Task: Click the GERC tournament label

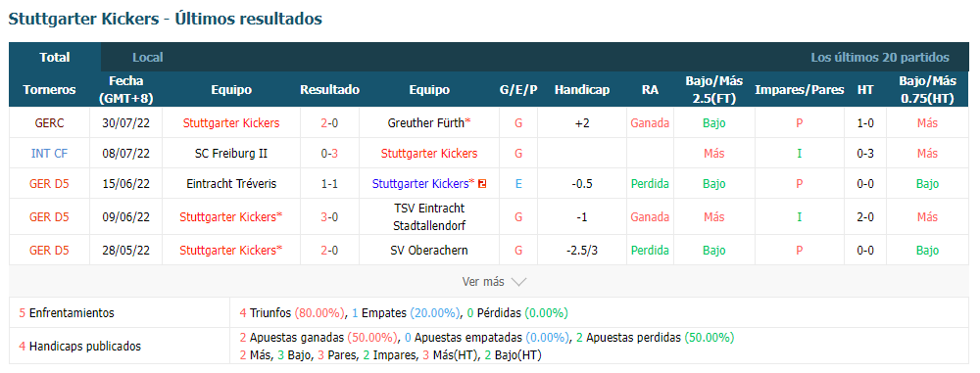Action: tap(49, 123)
